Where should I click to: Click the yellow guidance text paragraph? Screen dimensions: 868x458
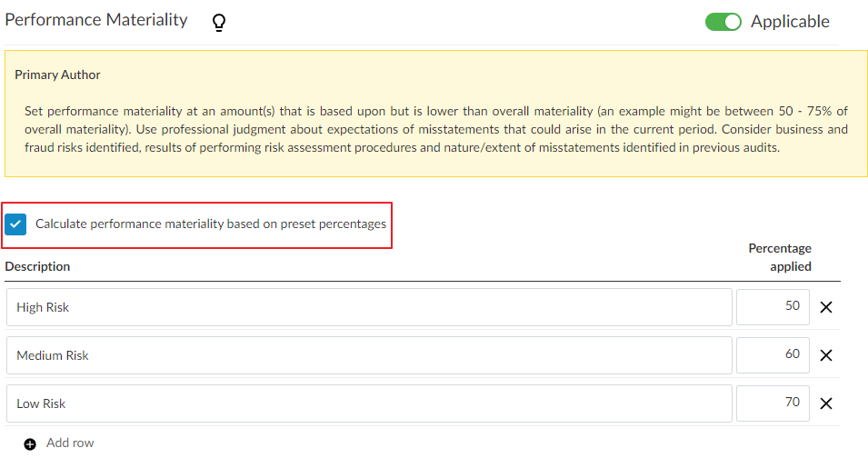(436, 129)
